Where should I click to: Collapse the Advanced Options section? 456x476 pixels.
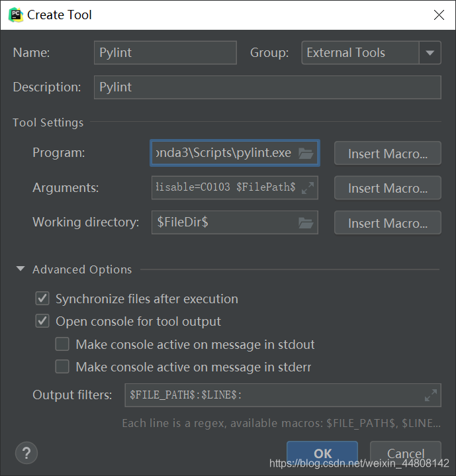pos(21,269)
